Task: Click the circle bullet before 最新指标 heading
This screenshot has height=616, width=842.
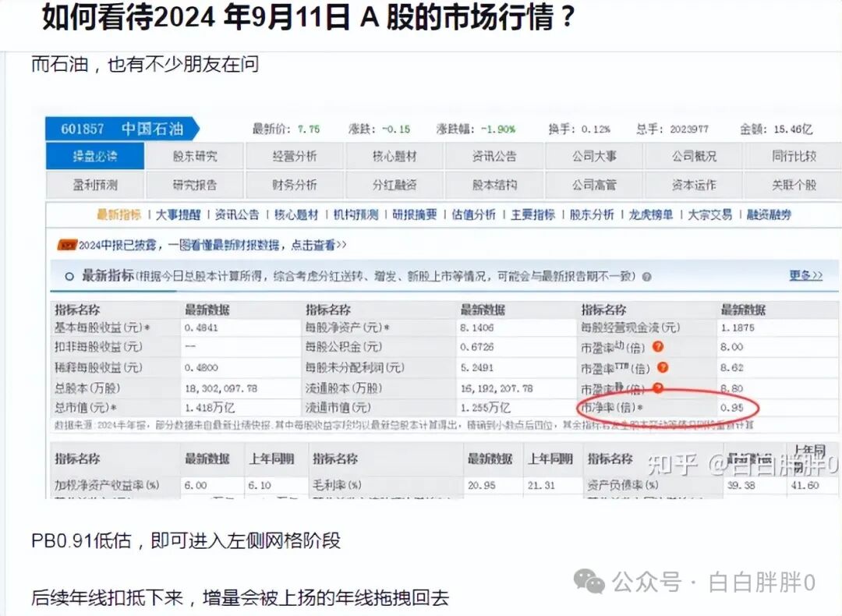Action: pyautogui.click(x=69, y=277)
